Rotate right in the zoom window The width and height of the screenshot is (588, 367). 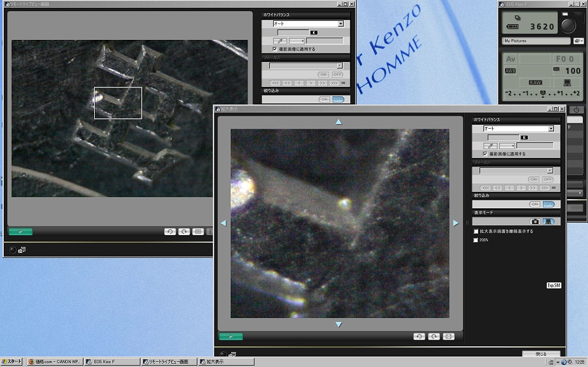point(434,336)
